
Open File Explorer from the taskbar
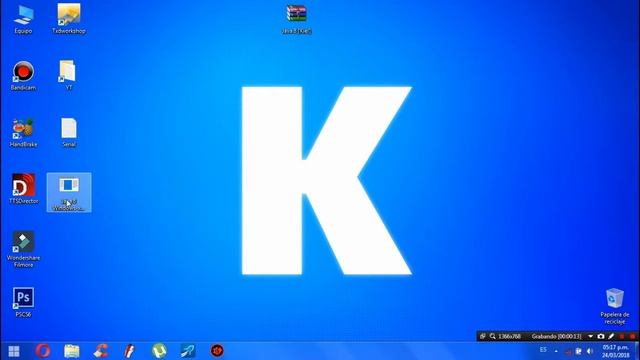click(x=72, y=351)
